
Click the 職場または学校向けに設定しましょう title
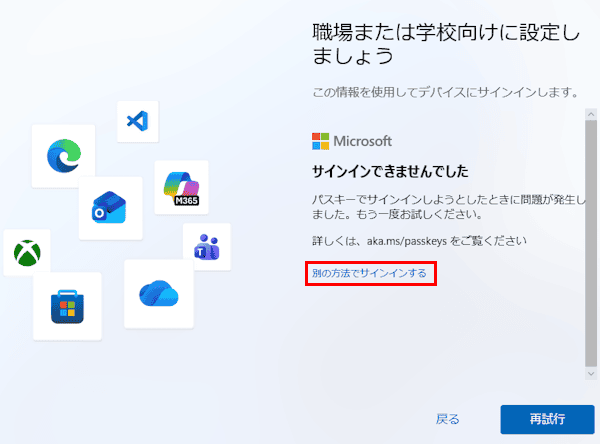click(x=446, y=44)
